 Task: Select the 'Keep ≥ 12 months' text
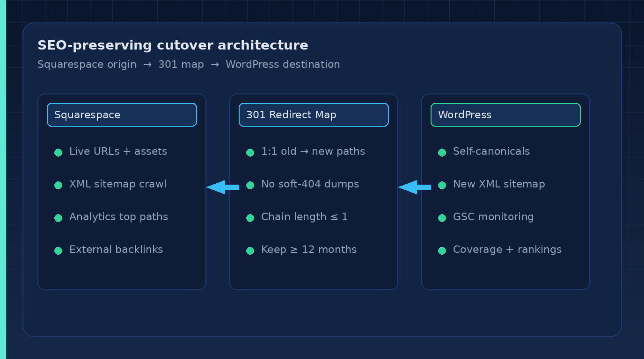point(309,250)
